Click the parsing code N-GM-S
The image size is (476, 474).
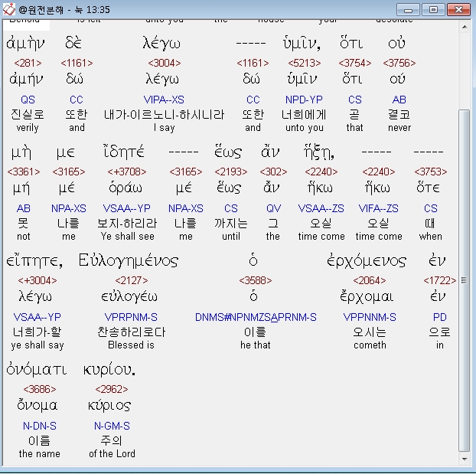click(x=112, y=426)
